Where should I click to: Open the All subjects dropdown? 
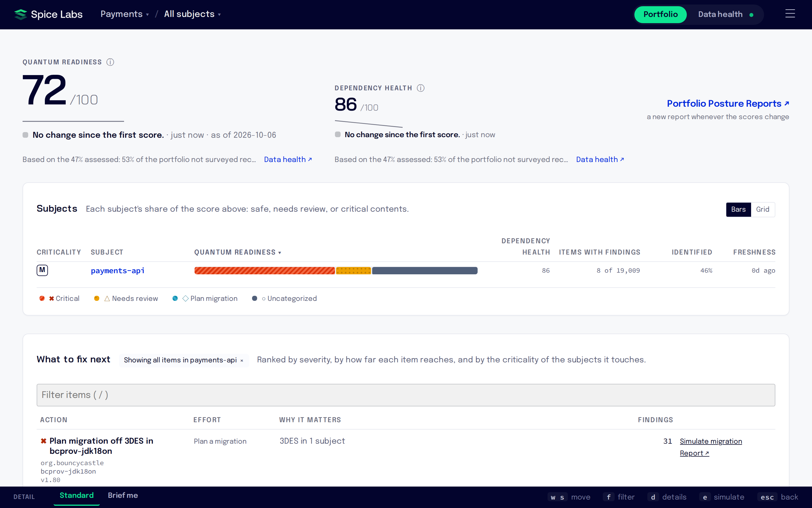pyautogui.click(x=192, y=14)
